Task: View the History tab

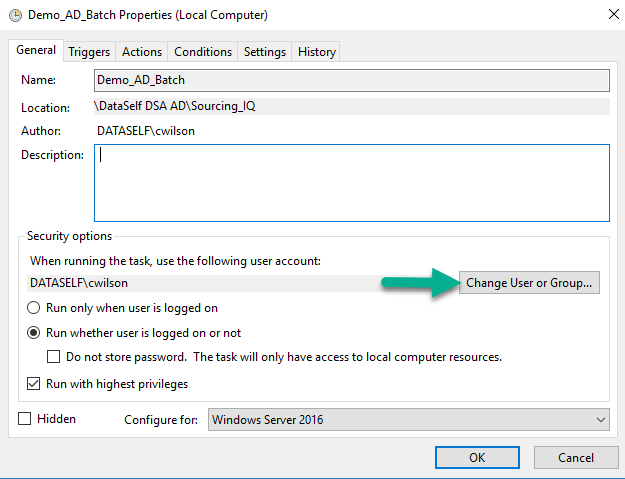Action: 317,52
